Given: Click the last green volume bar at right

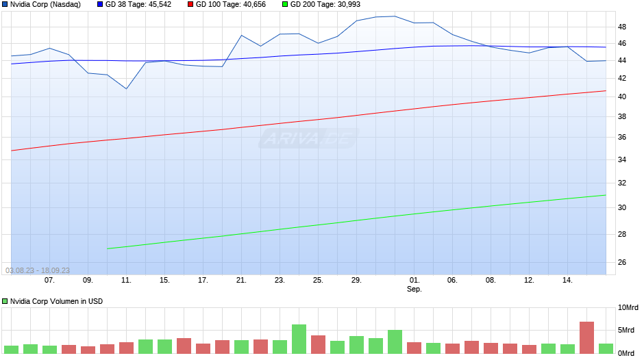Looking at the screenshot, I should pyautogui.click(x=606, y=348).
